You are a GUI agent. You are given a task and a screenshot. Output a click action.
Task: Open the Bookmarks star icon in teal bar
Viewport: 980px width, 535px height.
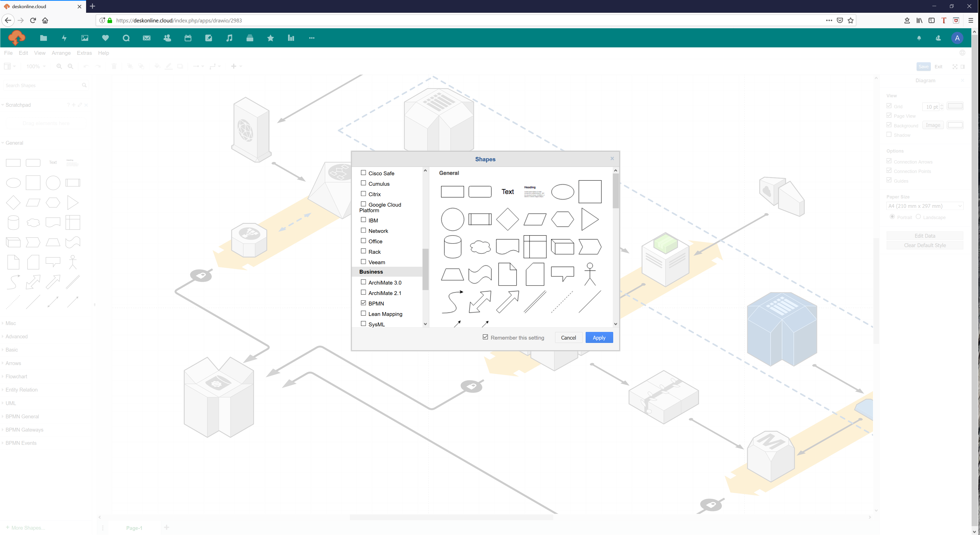pos(271,38)
